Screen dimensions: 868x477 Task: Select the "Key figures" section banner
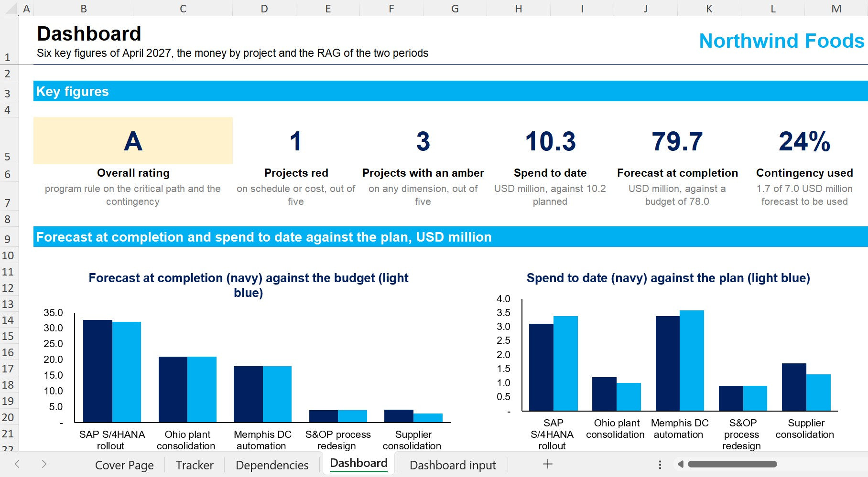(451, 91)
